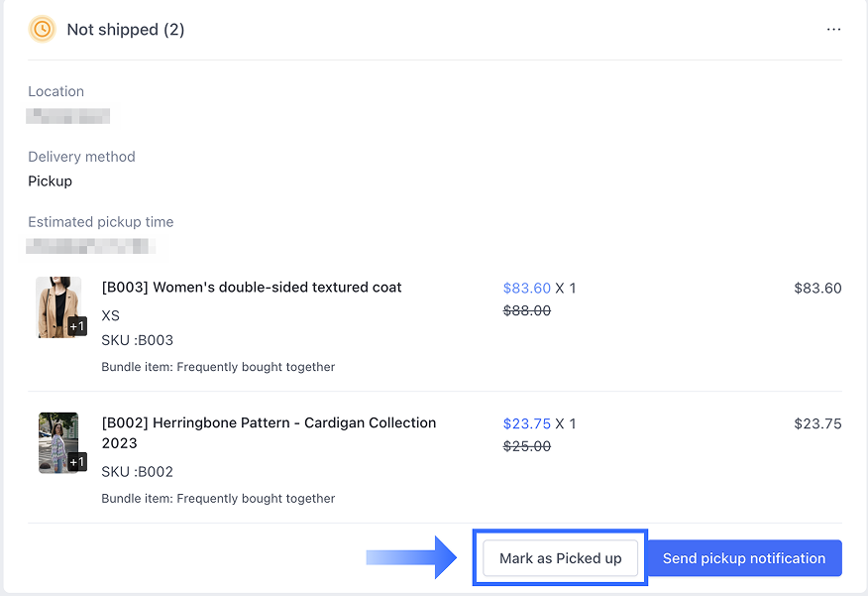Select the [B002] Herringbone Pattern Cardigan title
The height and width of the screenshot is (596, 868).
click(269, 432)
